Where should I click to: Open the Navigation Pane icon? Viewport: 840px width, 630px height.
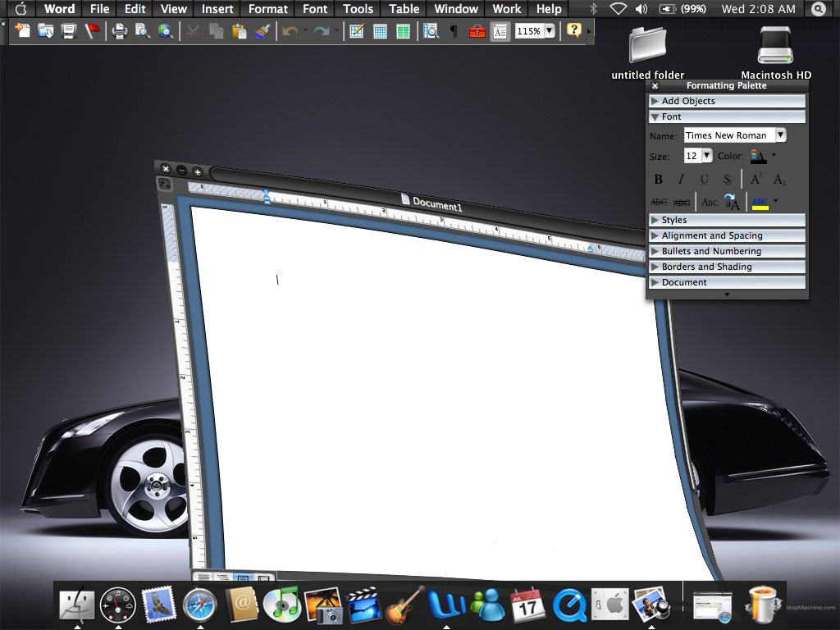[x=430, y=31]
